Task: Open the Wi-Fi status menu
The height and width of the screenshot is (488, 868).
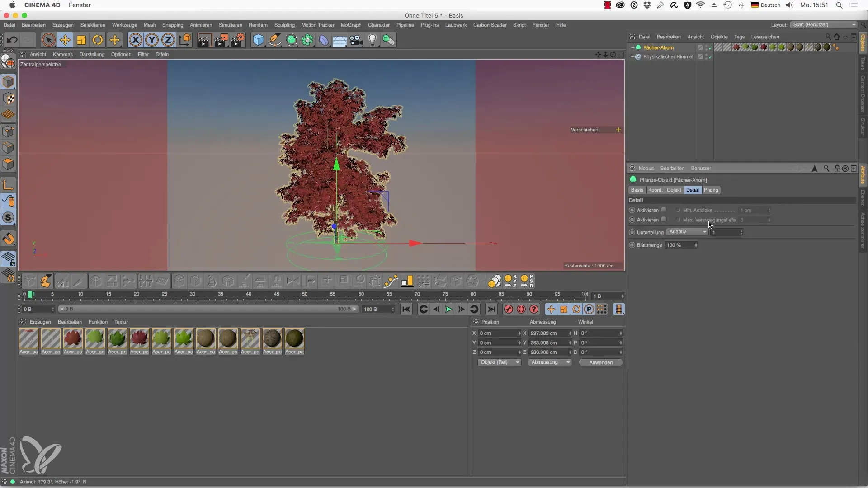Action: point(701,5)
